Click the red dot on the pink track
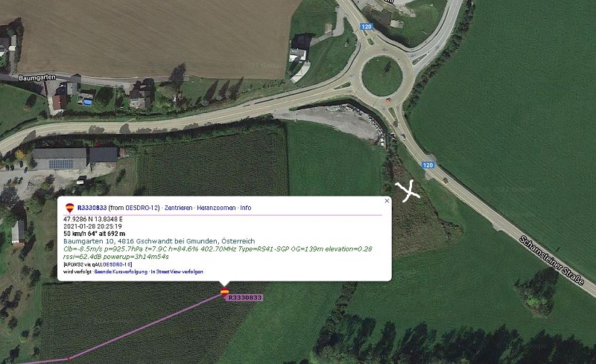 click(x=69, y=358)
